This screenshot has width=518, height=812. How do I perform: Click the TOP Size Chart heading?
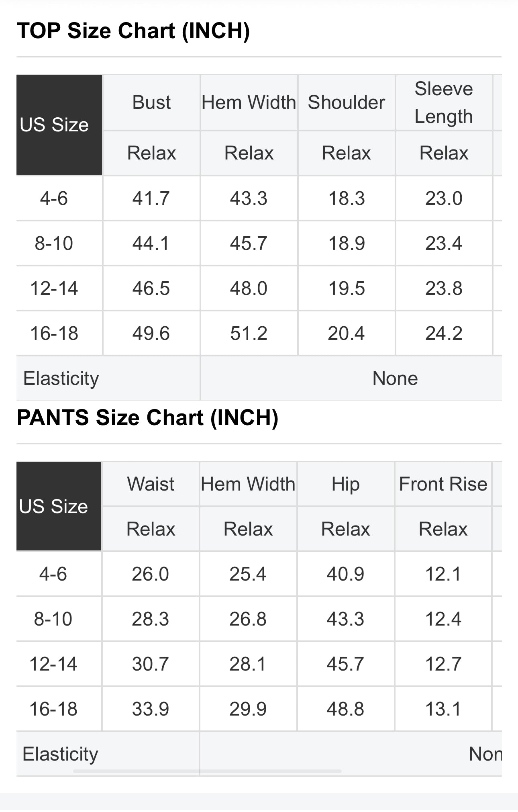[x=133, y=31]
